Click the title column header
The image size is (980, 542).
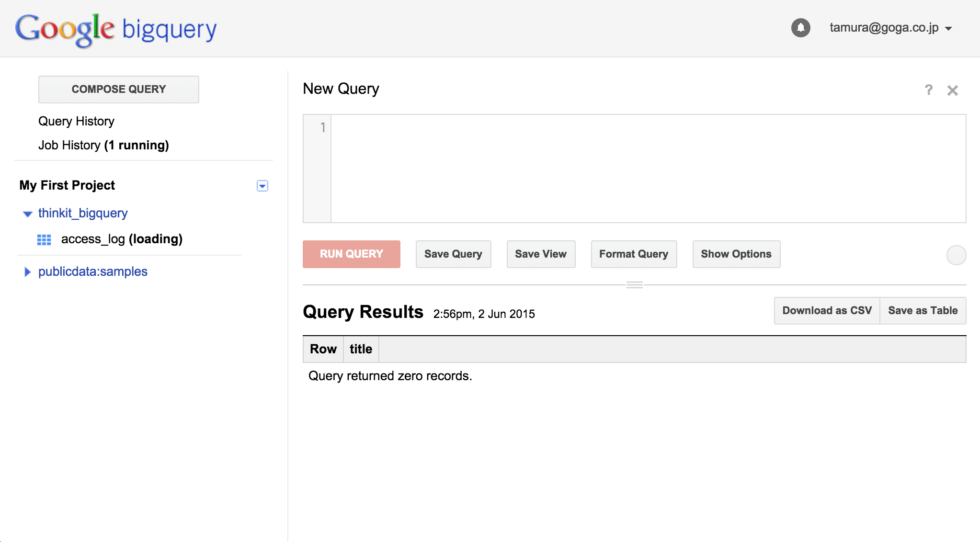pos(361,349)
